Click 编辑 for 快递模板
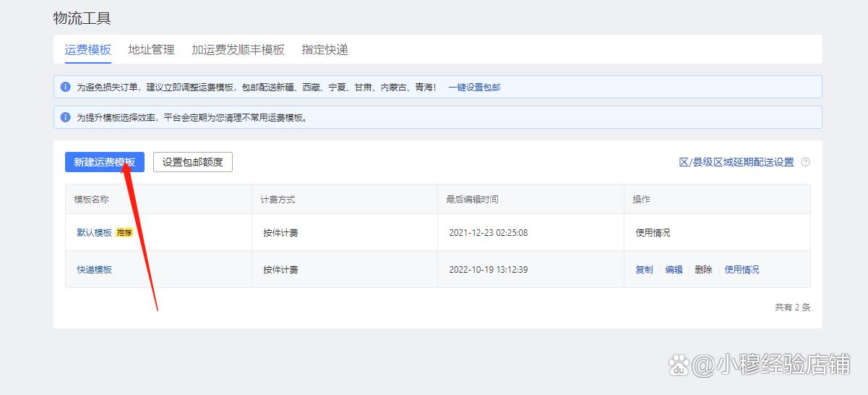This screenshot has height=395, width=868. point(674,270)
